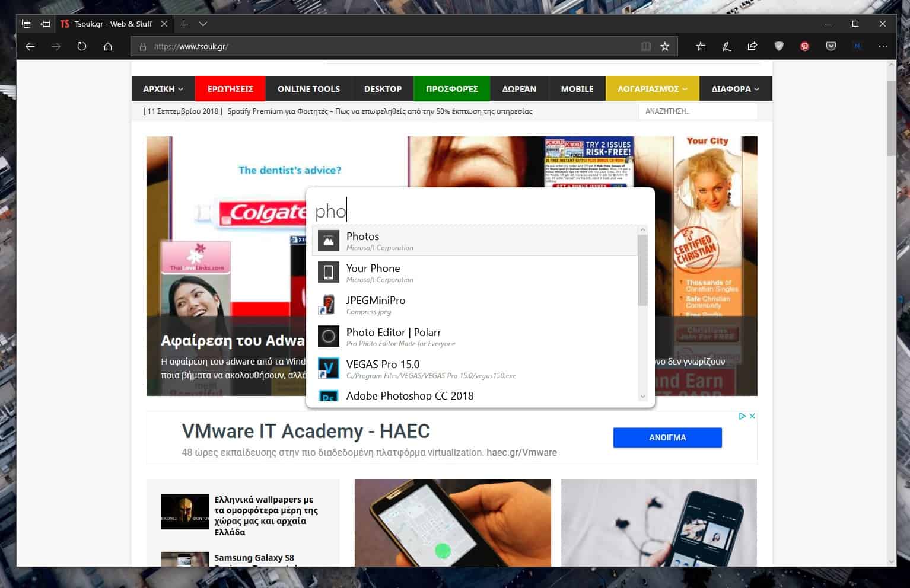Open reading view icon in address bar

pyautogui.click(x=645, y=46)
